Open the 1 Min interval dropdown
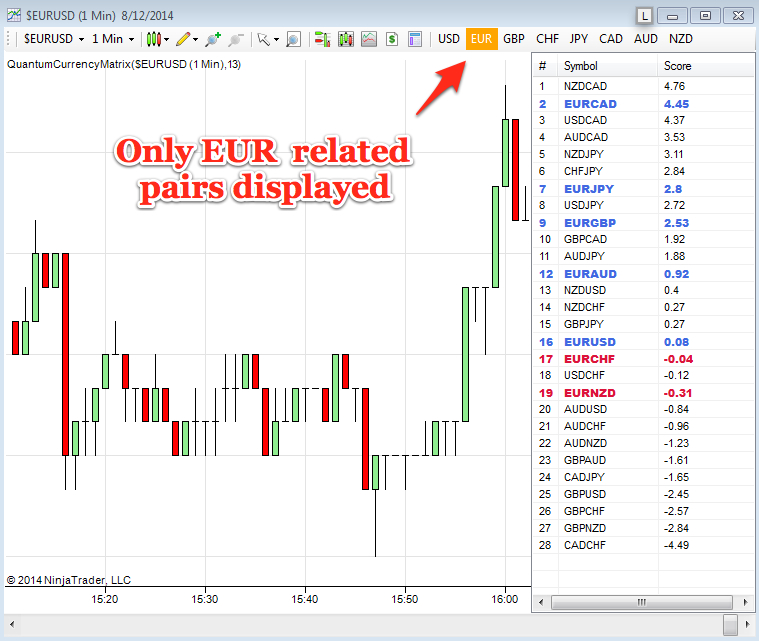The height and width of the screenshot is (641, 759). coord(113,39)
